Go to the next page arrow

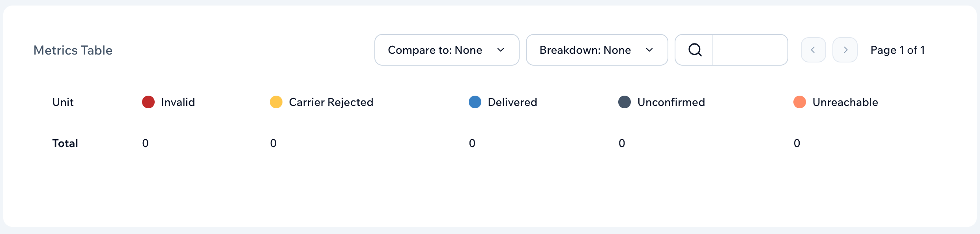coord(845,50)
